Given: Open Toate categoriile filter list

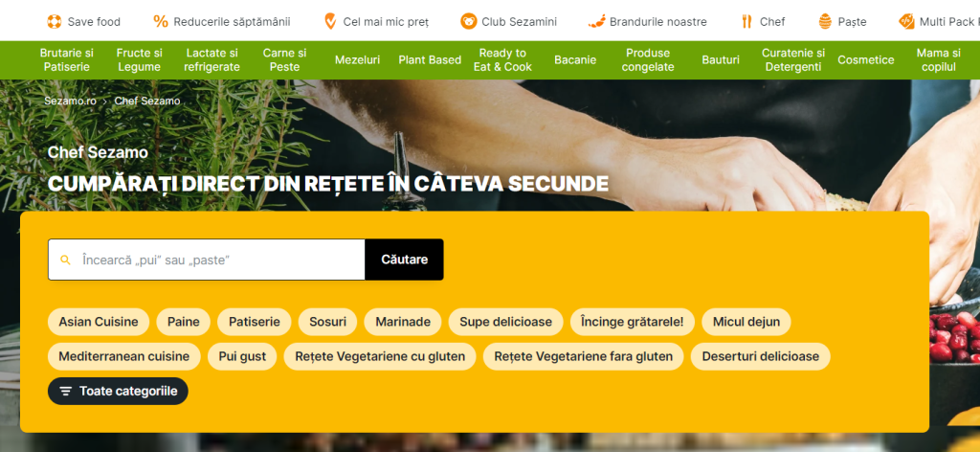Looking at the screenshot, I should 118,392.
